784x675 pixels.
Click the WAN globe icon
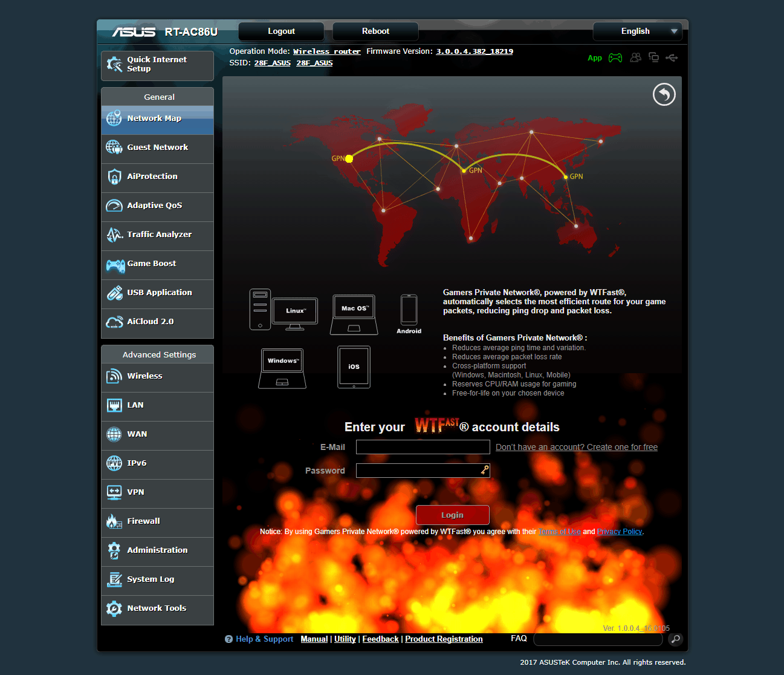114,434
